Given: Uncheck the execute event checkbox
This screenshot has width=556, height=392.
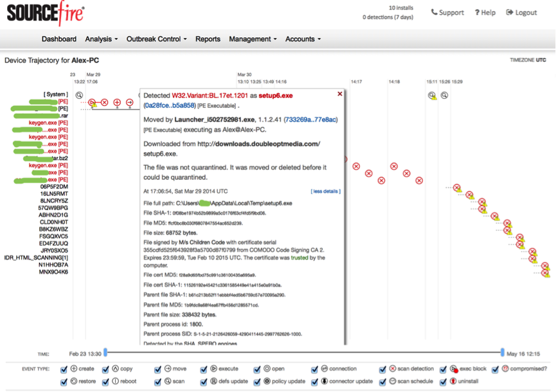Looking at the screenshot, I should (x=204, y=370).
